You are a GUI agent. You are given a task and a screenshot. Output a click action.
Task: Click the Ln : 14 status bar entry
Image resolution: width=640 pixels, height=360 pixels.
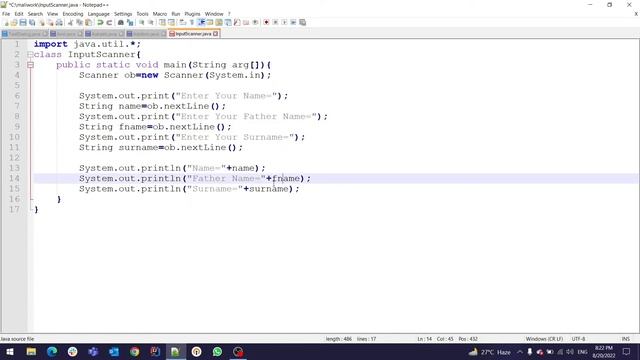[x=424, y=339]
